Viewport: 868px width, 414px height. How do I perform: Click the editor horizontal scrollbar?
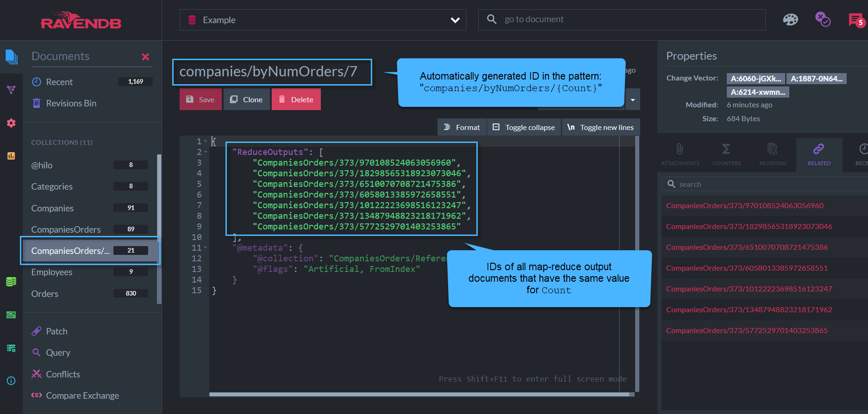point(419,395)
